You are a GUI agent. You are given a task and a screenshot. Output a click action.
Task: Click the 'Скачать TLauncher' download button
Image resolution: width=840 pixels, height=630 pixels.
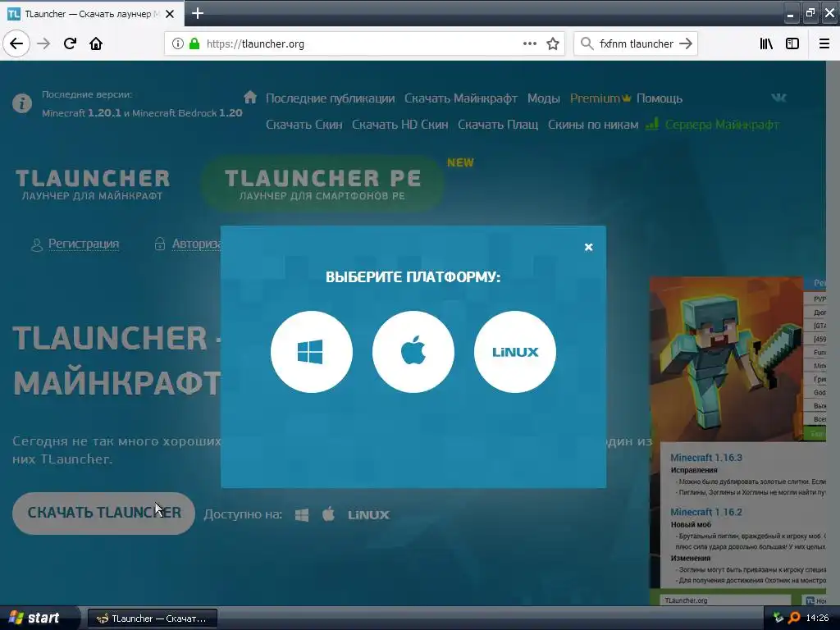[104, 514]
